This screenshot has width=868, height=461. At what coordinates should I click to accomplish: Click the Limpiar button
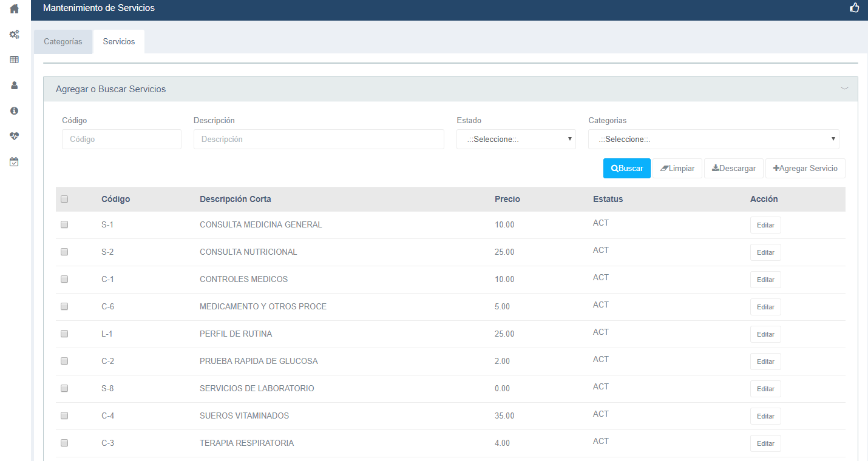tap(677, 169)
